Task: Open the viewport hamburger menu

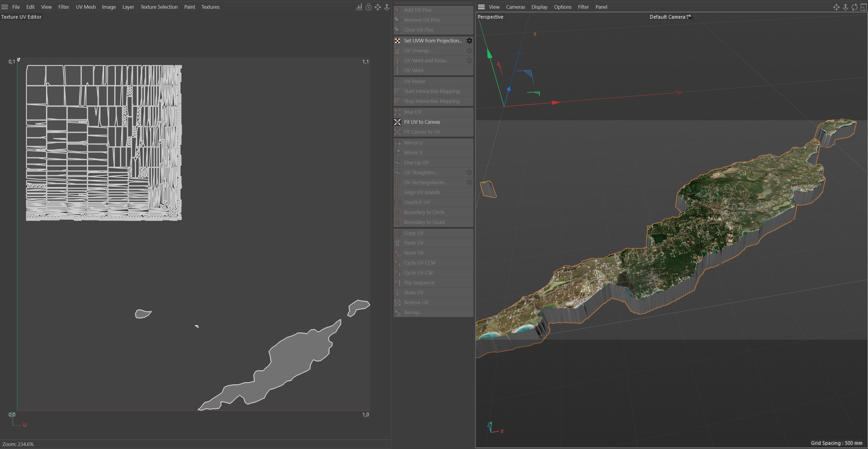Action: click(x=481, y=7)
